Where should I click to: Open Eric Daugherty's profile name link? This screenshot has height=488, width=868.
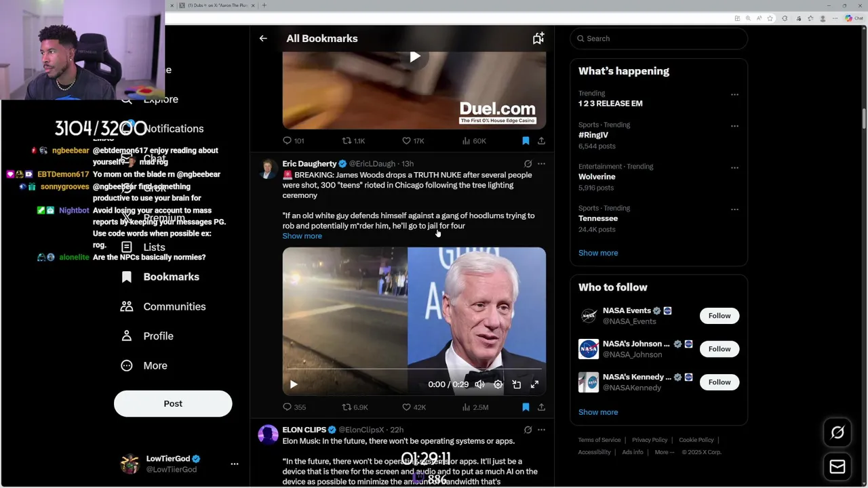(309, 163)
